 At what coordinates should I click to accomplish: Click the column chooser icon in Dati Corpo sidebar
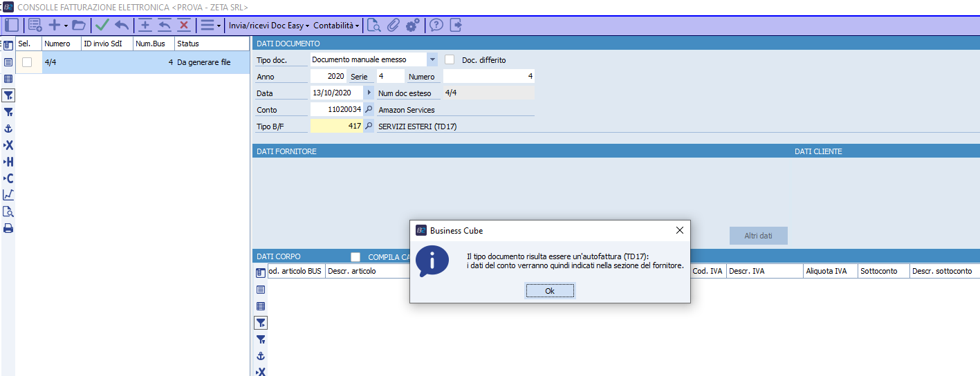click(261, 273)
